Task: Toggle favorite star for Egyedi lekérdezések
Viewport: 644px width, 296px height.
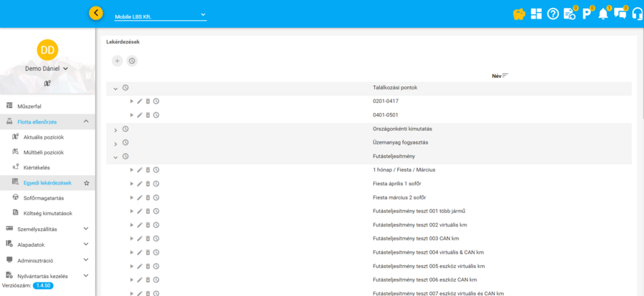Action: point(87,184)
